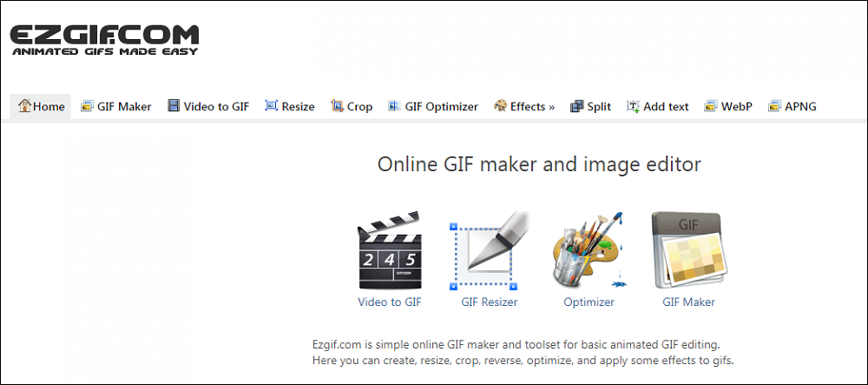The height and width of the screenshot is (385, 868).
Task: Follow the Video to GIF link below clapperboard
Action: pyautogui.click(x=390, y=302)
